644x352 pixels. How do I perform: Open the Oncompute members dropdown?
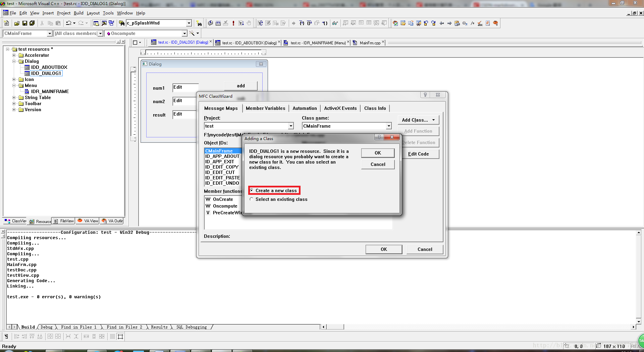tap(184, 33)
